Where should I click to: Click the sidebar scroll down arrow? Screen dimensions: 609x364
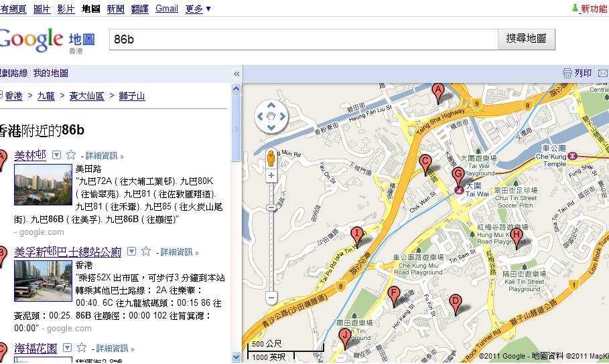click(236, 357)
